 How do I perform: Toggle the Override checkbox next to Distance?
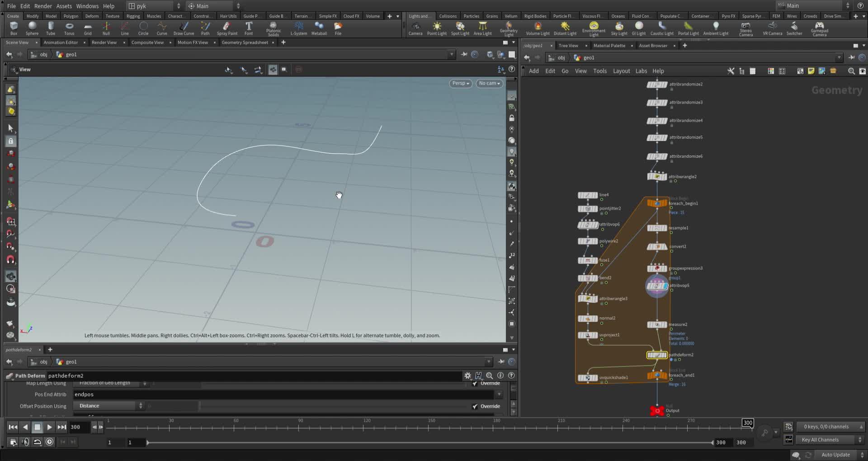tap(475, 406)
